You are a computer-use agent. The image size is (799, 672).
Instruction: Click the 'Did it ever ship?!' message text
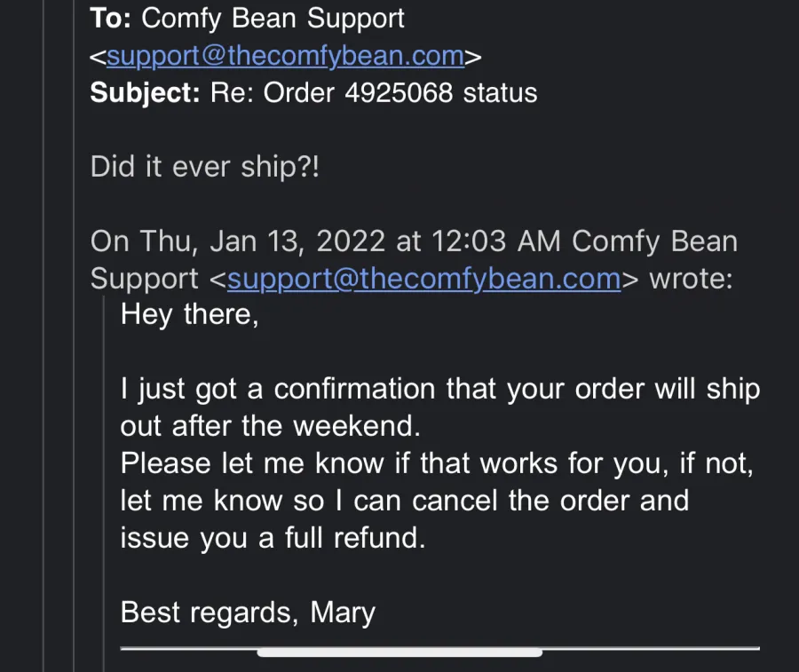[x=205, y=167]
